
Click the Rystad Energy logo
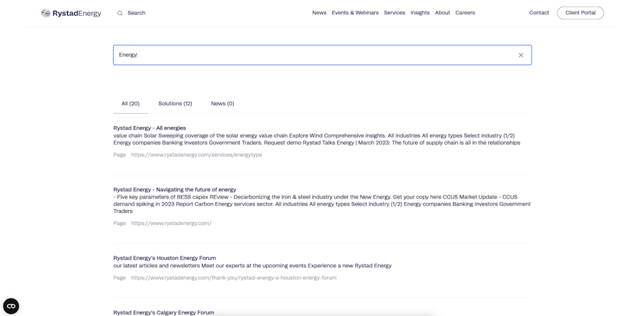[x=71, y=13]
